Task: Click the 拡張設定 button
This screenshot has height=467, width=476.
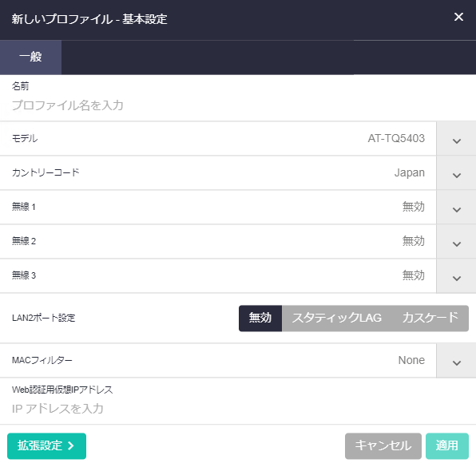Action: (46, 446)
